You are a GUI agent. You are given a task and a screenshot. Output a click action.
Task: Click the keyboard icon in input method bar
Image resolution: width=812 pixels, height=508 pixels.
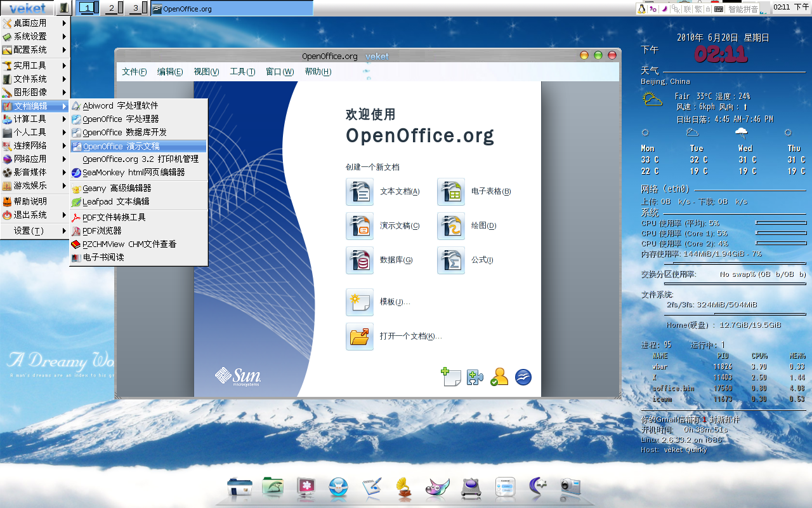(x=719, y=9)
